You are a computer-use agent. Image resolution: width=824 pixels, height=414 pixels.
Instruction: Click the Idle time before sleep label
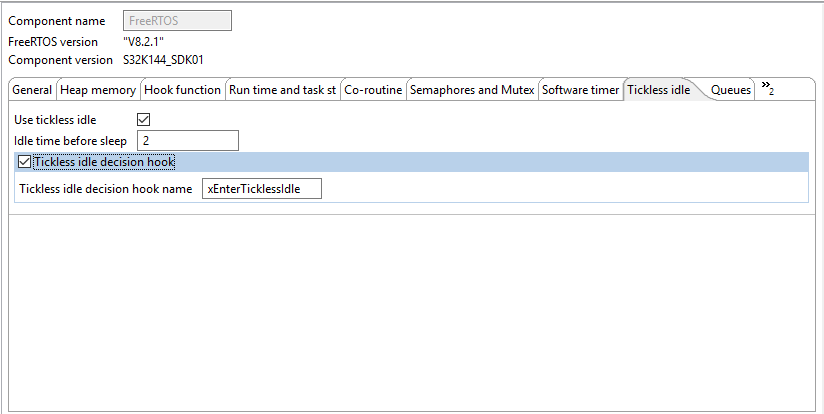click(71, 141)
